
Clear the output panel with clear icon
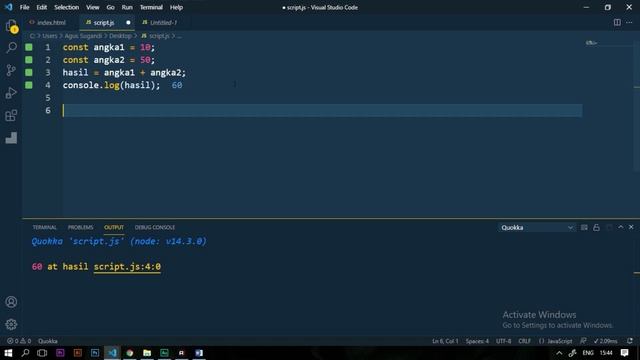point(584,227)
